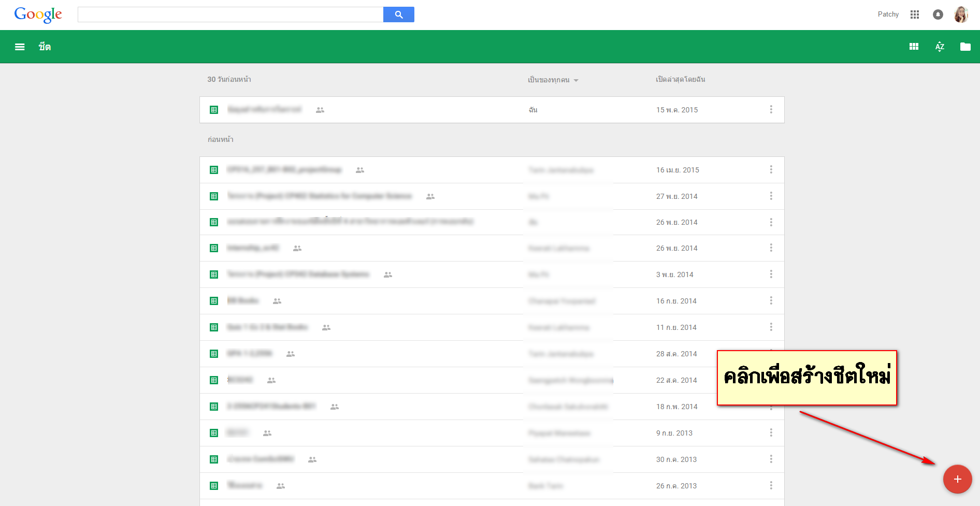Open the file picker folder icon
The height and width of the screenshot is (506, 980).
click(965, 47)
